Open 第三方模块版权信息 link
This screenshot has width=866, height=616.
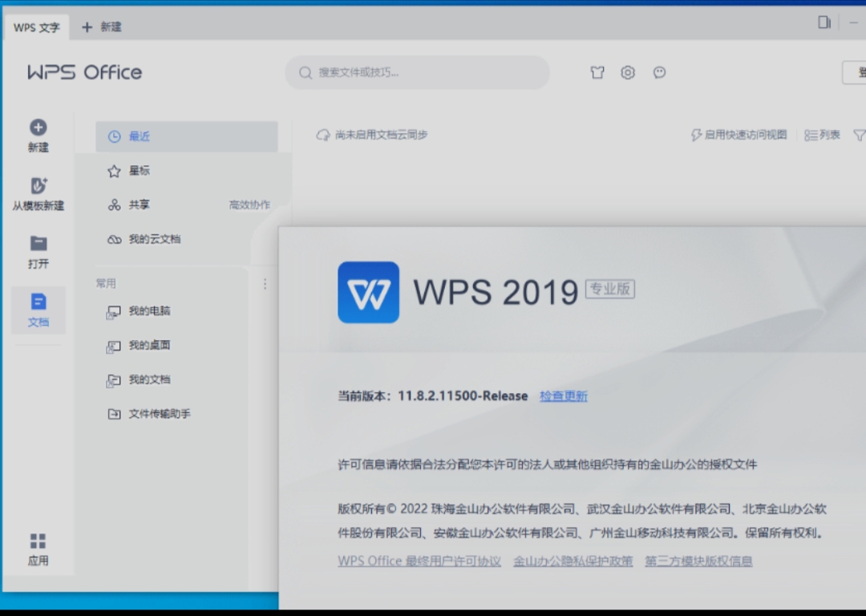coord(698,561)
